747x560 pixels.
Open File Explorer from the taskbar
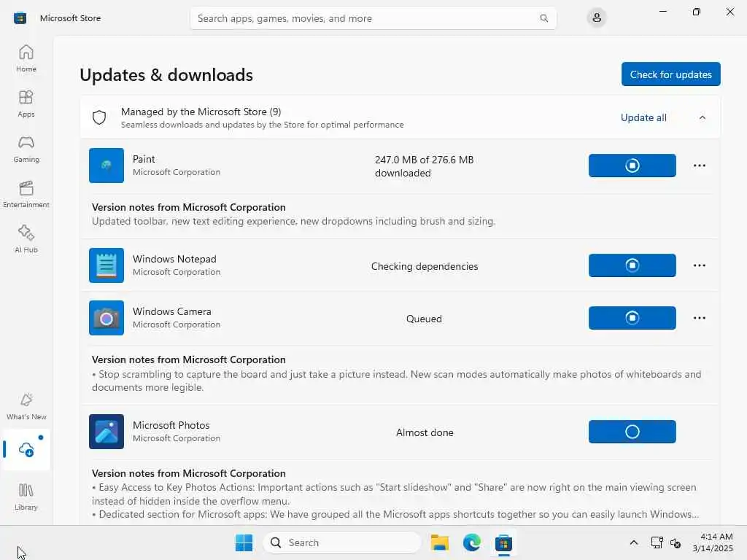pyautogui.click(x=439, y=542)
